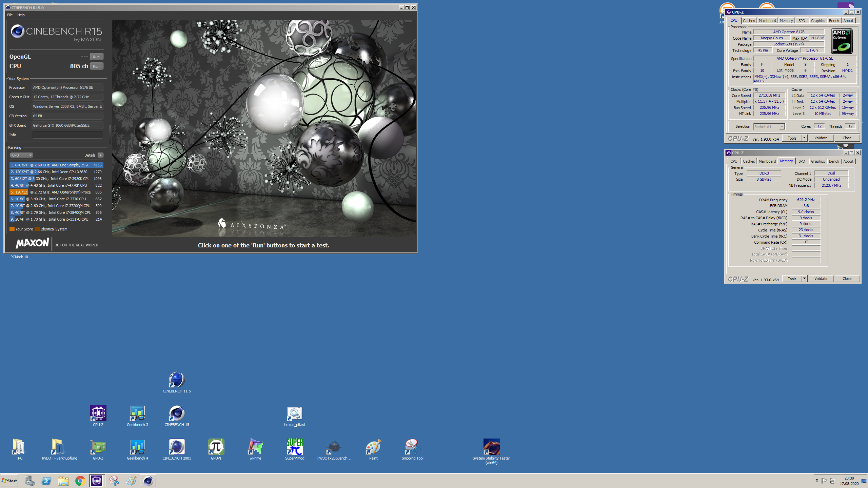Open the Geekbench 3 desktop icon
The width and height of the screenshot is (868, 488).
tap(137, 416)
